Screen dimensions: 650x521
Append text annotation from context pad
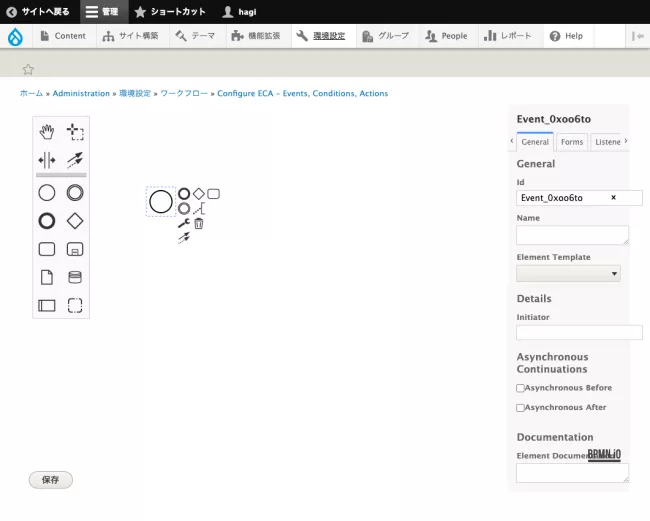(199, 208)
